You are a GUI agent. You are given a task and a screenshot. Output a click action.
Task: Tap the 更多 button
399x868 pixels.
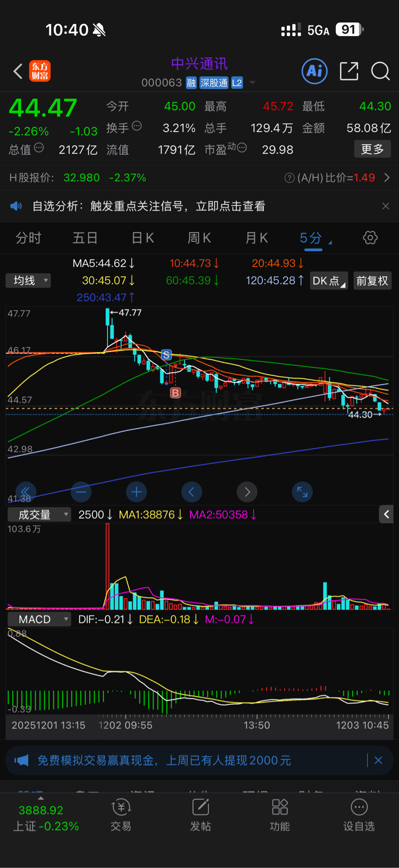click(373, 149)
